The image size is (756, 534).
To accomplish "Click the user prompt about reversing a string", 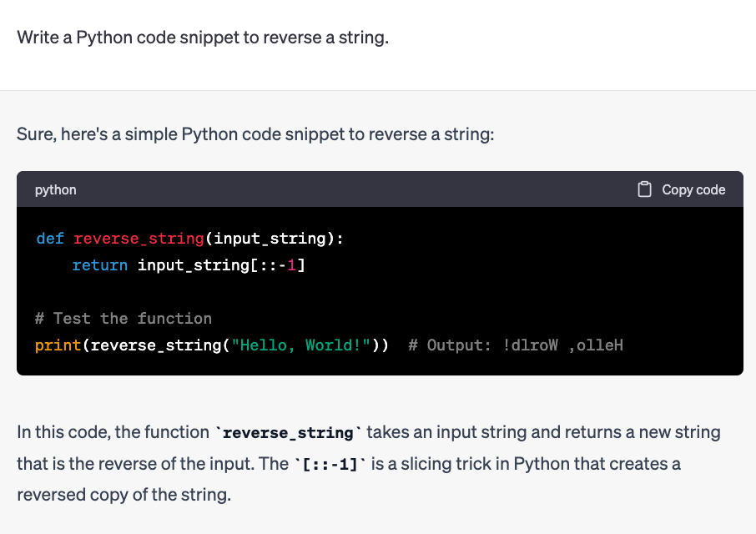I will (203, 37).
